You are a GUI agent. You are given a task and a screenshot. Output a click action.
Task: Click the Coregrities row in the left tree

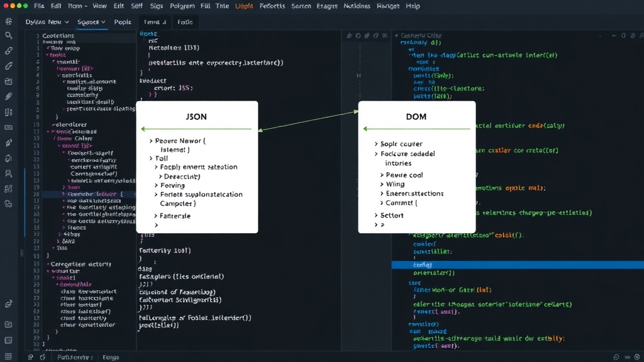point(80,265)
